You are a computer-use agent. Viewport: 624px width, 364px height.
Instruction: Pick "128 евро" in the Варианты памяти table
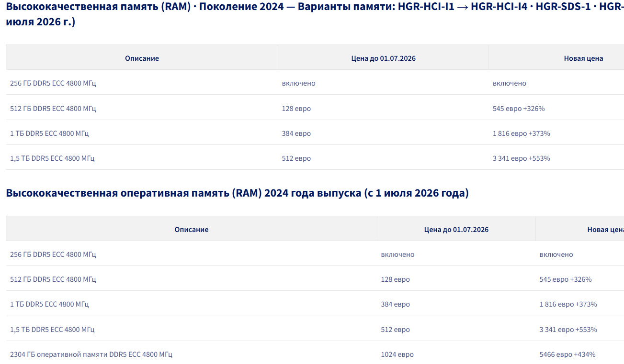pyautogui.click(x=296, y=109)
